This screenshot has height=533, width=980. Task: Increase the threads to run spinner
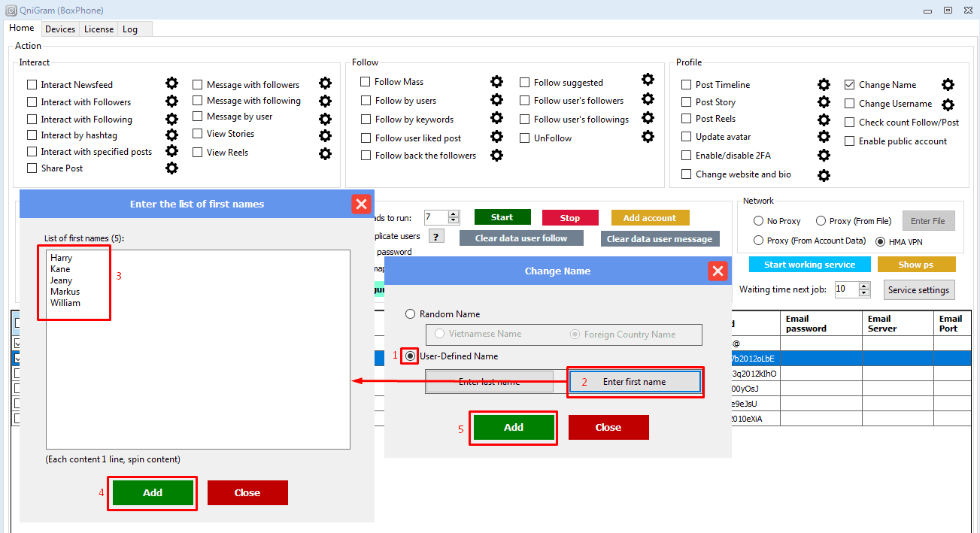pyautogui.click(x=454, y=214)
